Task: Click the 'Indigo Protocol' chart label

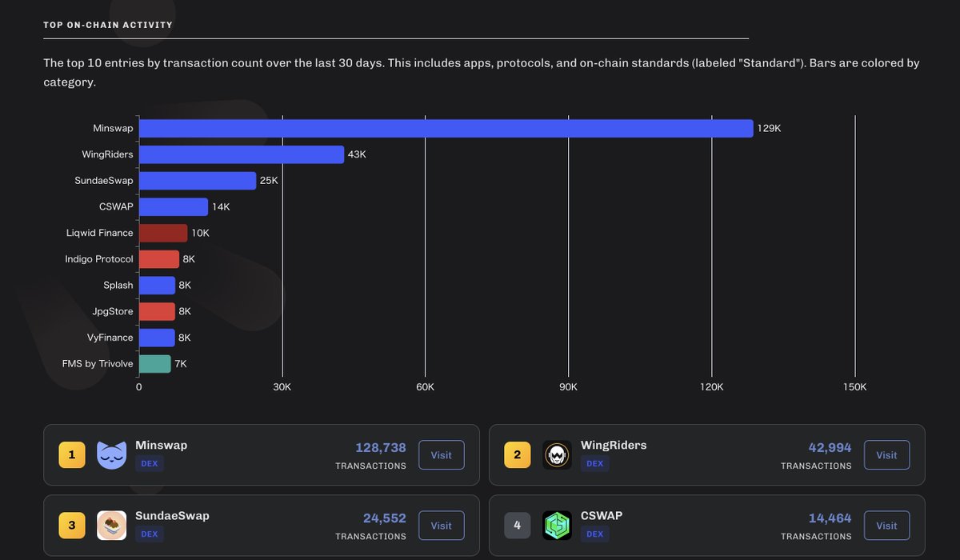Action: click(99, 259)
